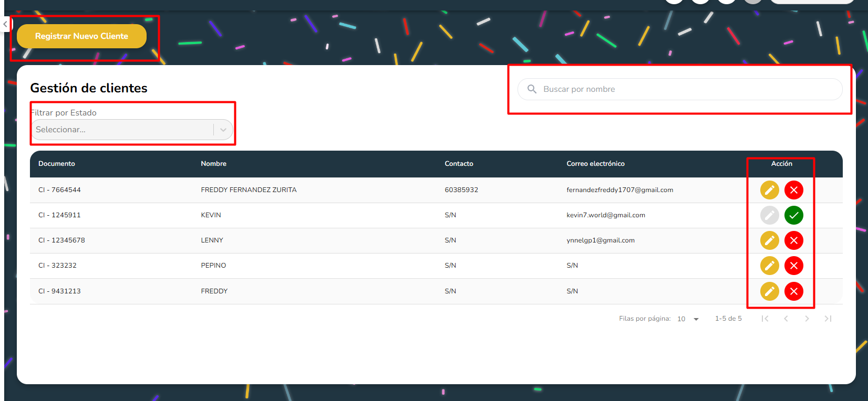Delete client with document CI - 9431213
The height and width of the screenshot is (401, 868).
click(x=793, y=291)
